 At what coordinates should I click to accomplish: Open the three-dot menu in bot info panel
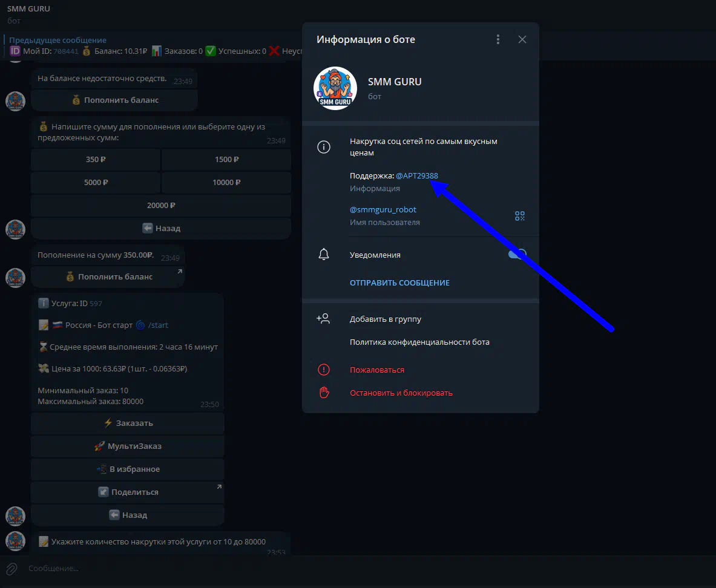point(498,40)
